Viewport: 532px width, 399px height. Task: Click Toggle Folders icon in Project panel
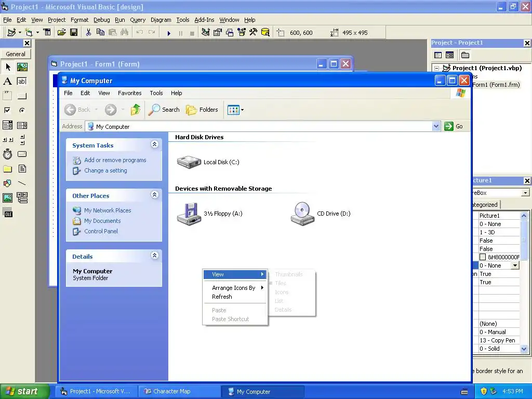[x=465, y=55]
